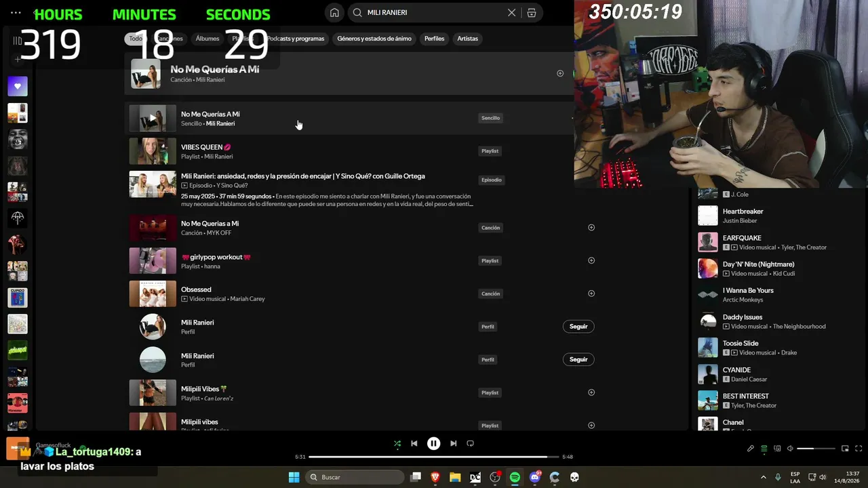Open the miniplayer
Image resolution: width=868 pixels, height=488 pixels.
pos(845,449)
